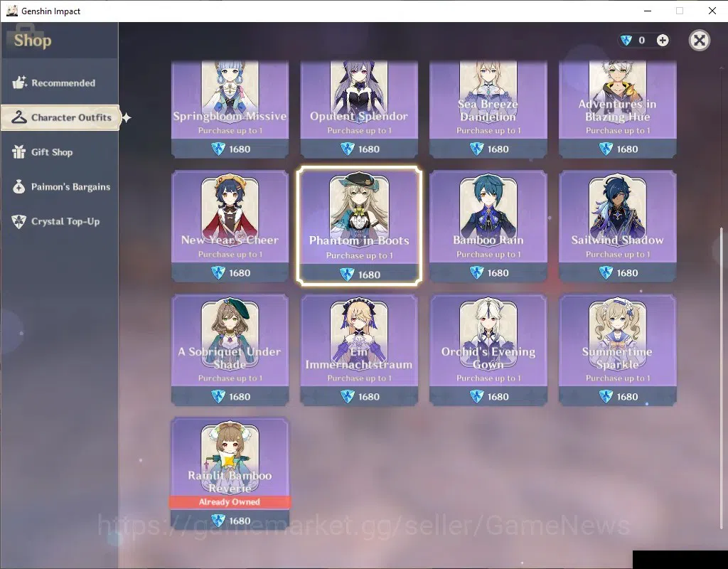Click the crystal price icon under Phantom in Boots
728x569 pixels.
coord(347,275)
